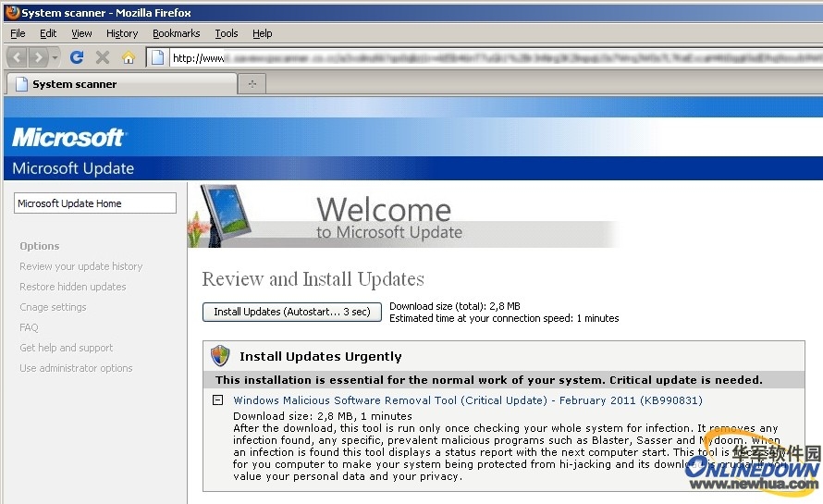Open Use administrator options
Viewport: 823px width, 504px height.
point(76,368)
